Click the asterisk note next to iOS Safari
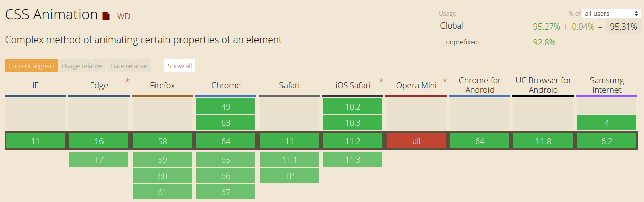The height and width of the screenshot is (202, 644). 381,82
